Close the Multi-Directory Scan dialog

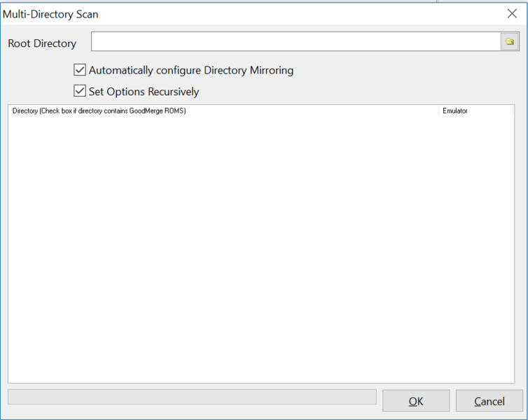pos(512,13)
